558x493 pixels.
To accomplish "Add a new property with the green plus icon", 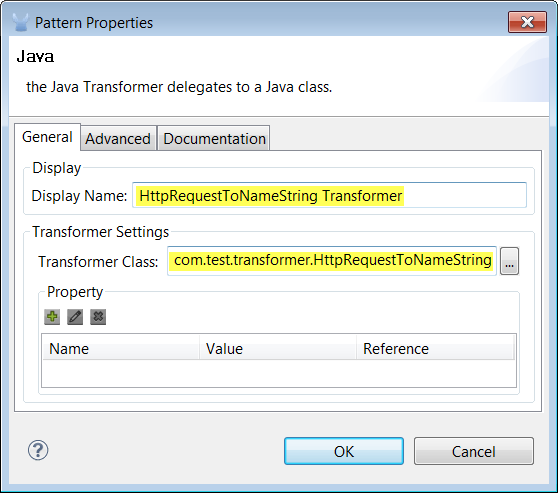I will pyautogui.click(x=52, y=316).
